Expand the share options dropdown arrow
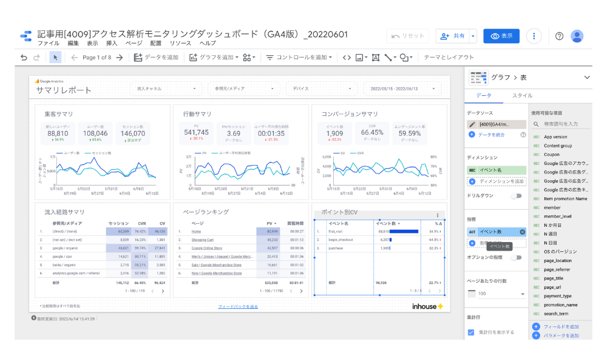 473,36
